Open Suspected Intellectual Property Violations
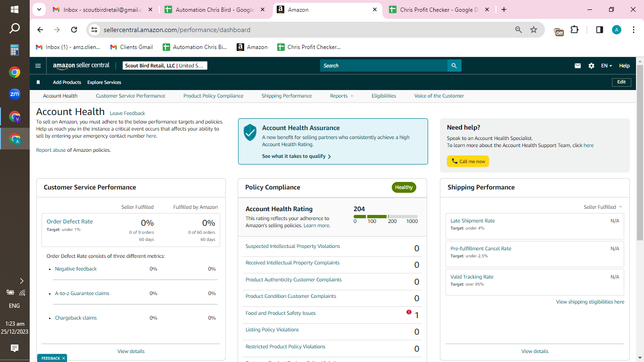This screenshot has width=644, height=362. coord(293,246)
